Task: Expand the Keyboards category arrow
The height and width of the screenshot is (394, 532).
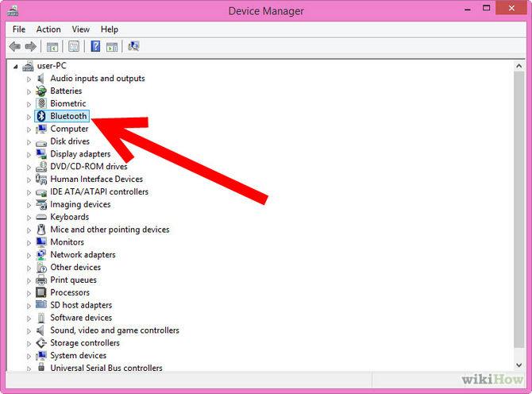Action: pyautogui.click(x=29, y=217)
